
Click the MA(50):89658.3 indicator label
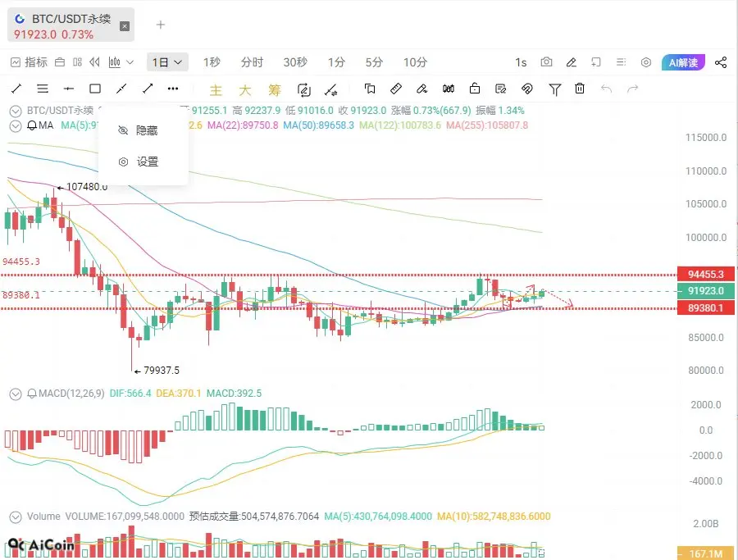coord(318,125)
